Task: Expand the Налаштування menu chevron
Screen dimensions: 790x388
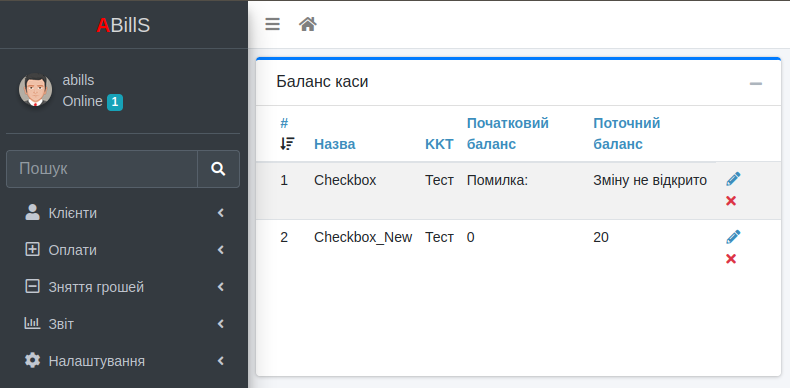Action: tap(221, 361)
